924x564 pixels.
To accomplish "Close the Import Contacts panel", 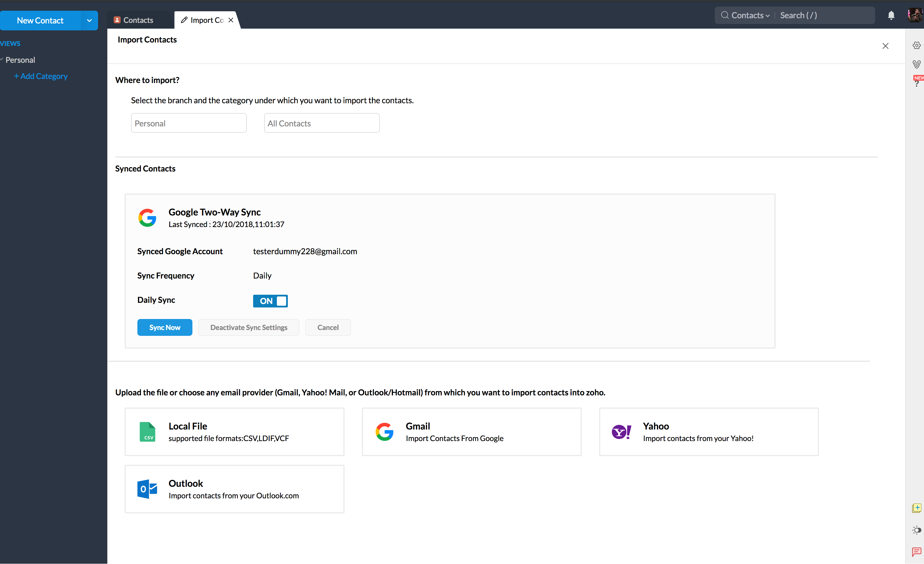I will click(x=885, y=46).
